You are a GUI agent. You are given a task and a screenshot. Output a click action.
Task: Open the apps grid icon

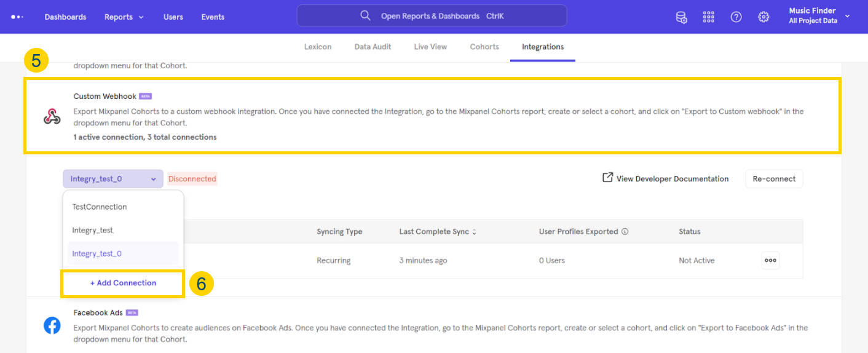tap(709, 17)
